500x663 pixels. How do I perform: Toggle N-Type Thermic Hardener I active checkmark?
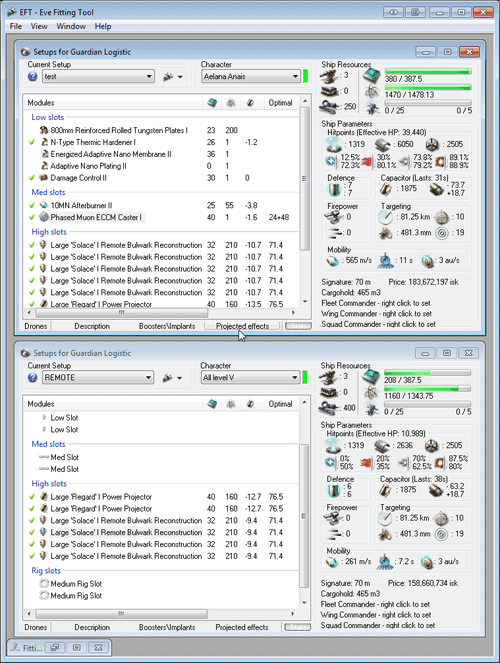point(32,142)
